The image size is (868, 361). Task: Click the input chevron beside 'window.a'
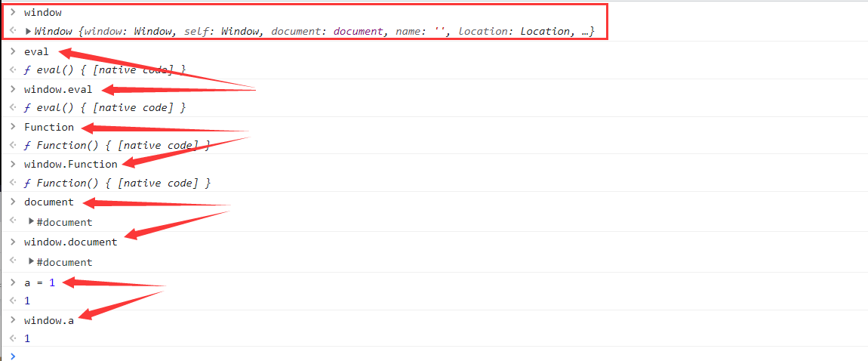point(12,320)
